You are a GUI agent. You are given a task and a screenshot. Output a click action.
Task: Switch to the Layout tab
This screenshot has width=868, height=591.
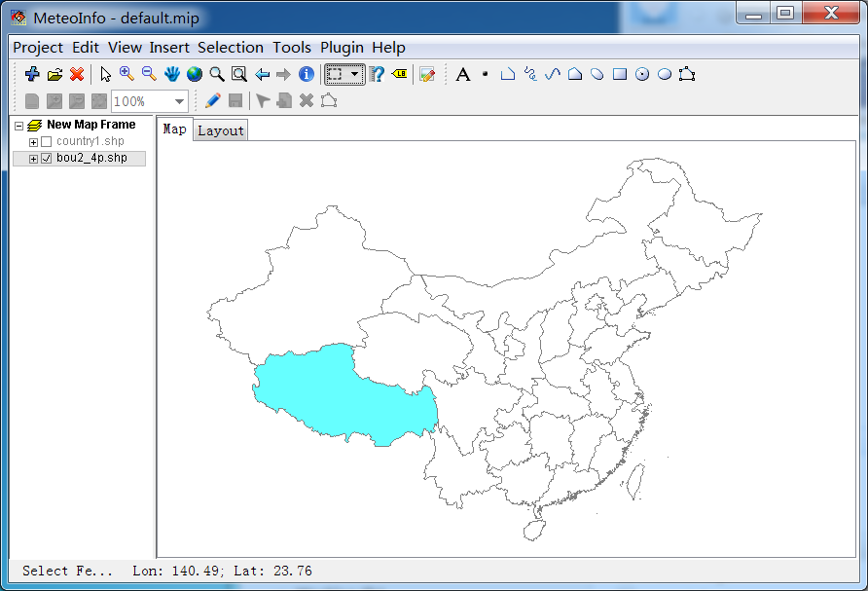point(221,130)
